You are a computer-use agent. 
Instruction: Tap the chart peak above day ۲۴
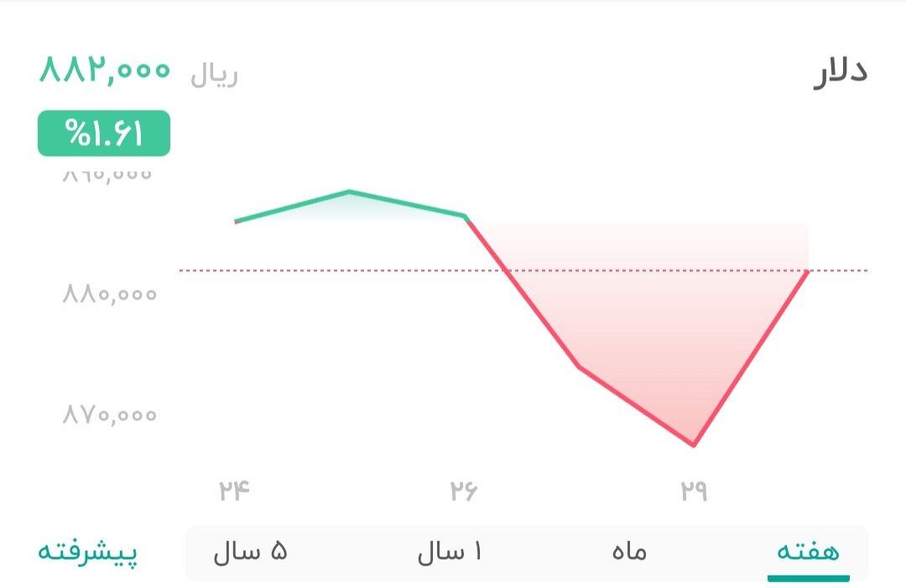(350, 191)
